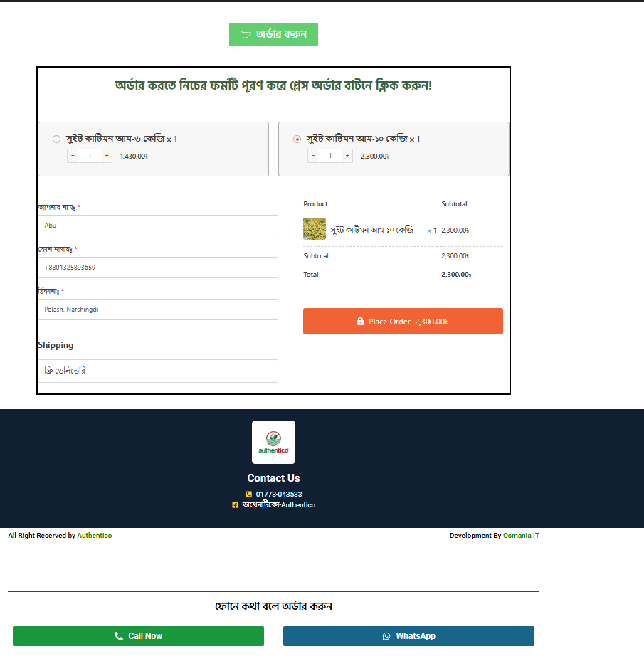Select the 6 kg mango option radio
Viewport: 644px width, 661px height.
pyautogui.click(x=57, y=139)
